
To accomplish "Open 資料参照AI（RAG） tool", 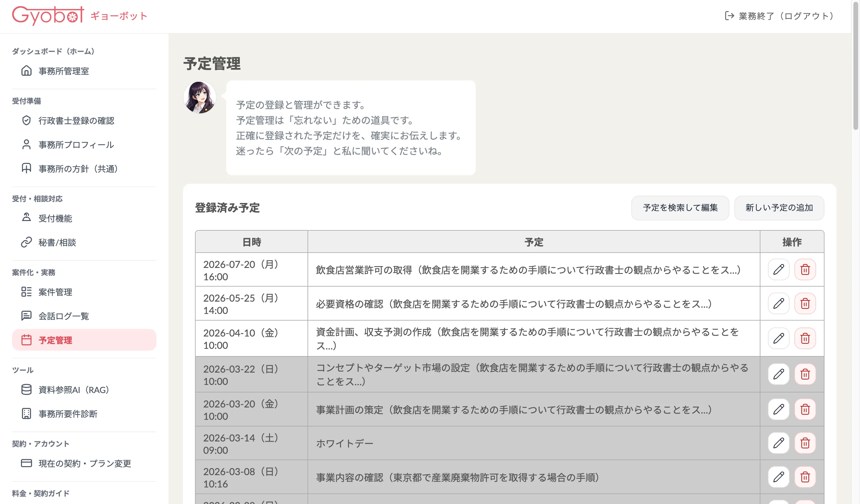I will [73, 390].
